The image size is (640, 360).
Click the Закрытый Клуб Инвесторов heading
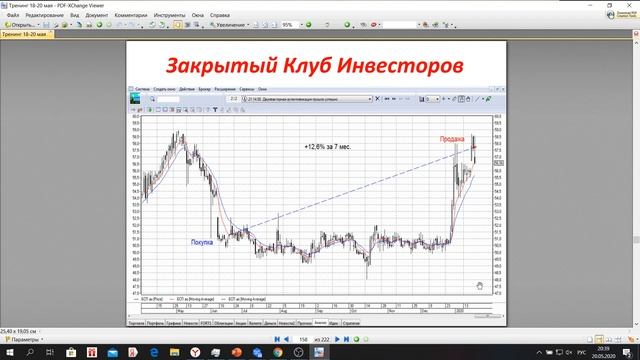315,65
